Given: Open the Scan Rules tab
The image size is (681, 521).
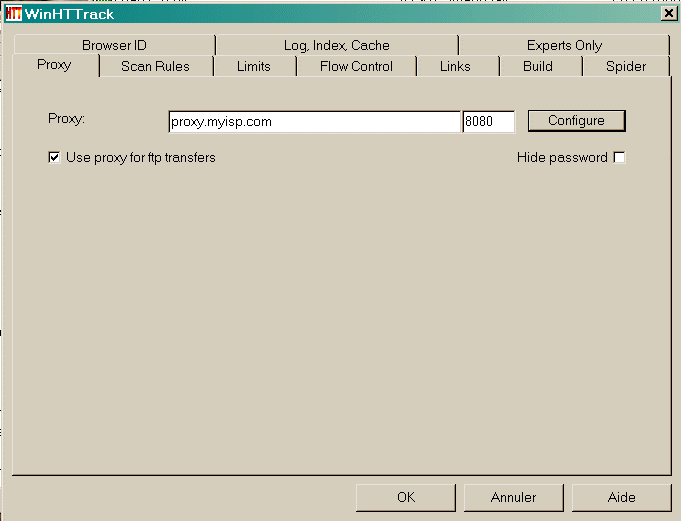Looking at the screenshot, I should [155, 66].
